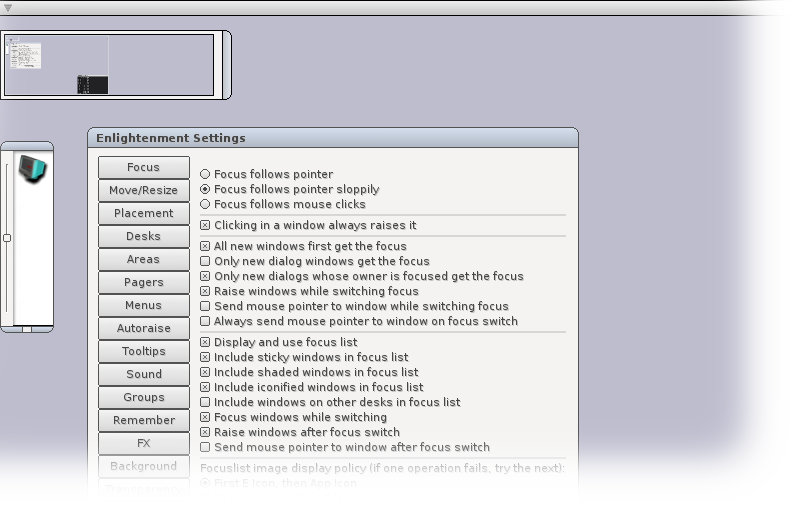Viewport: 800px width, 525px height.
Task: Open the Tooltips settings tab
Action: tap(143, 351)
